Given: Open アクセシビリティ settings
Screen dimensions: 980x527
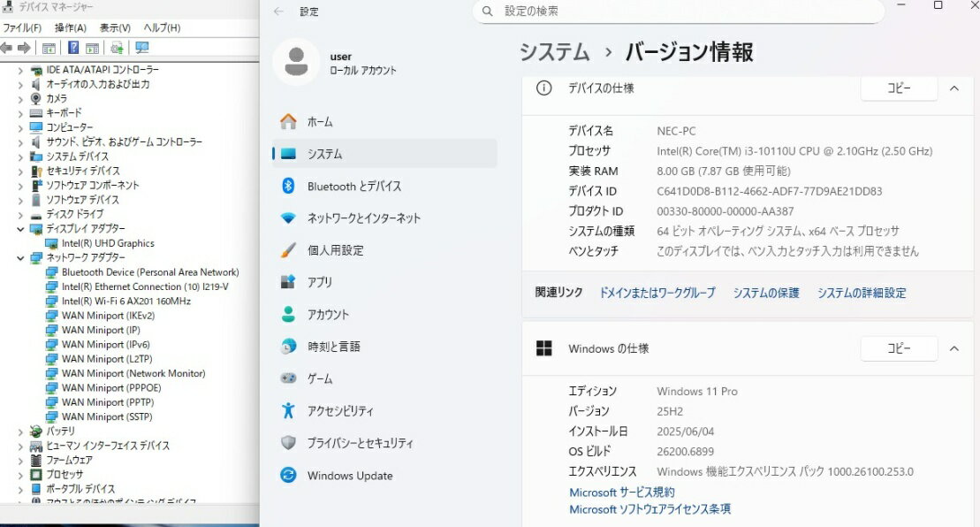Looking at the screenshot, I should [340, 411].
